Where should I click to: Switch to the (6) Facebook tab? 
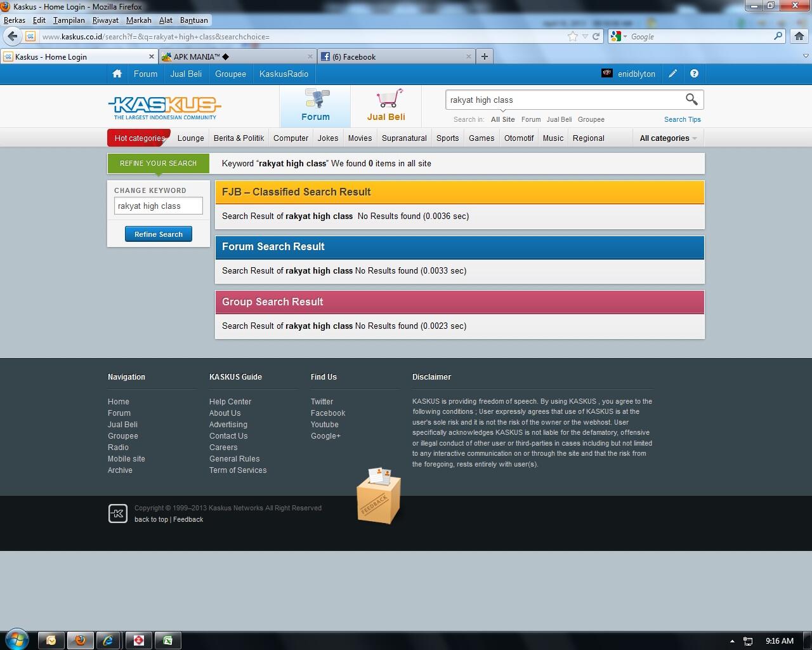pos(396,56)
